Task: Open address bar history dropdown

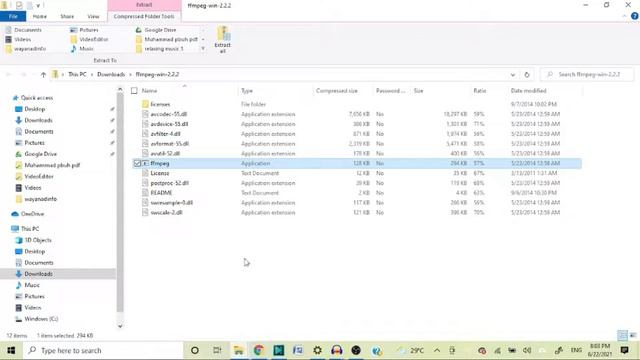Action: tap(513, 75)
